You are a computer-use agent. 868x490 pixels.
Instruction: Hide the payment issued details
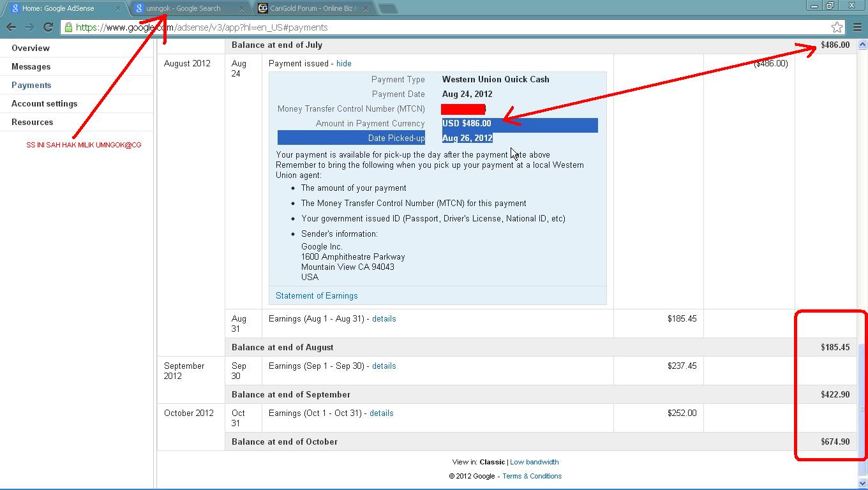tap(344, 63)
